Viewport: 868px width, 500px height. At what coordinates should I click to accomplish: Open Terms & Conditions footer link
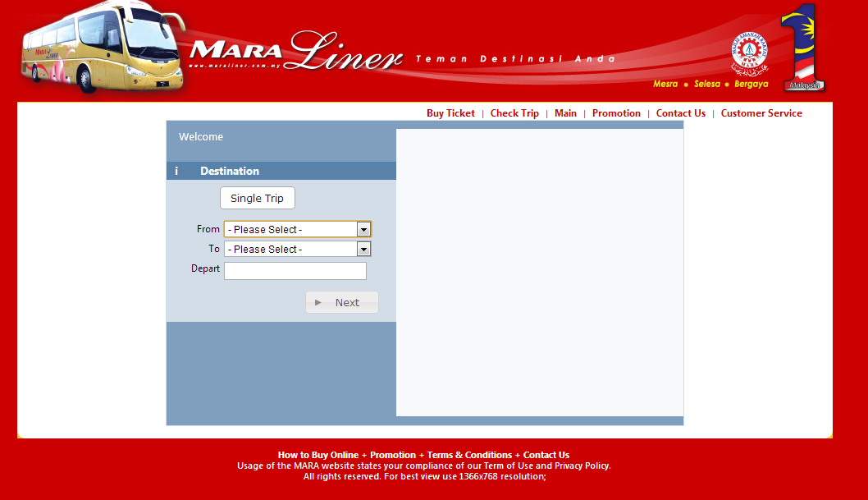pyautogui.click(x=469, y=455)
